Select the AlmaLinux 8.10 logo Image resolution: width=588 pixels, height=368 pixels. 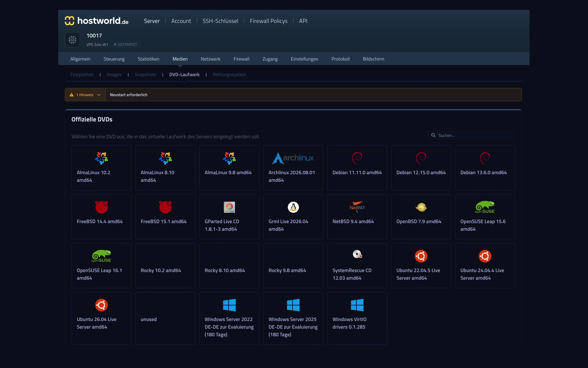[165, 158]
